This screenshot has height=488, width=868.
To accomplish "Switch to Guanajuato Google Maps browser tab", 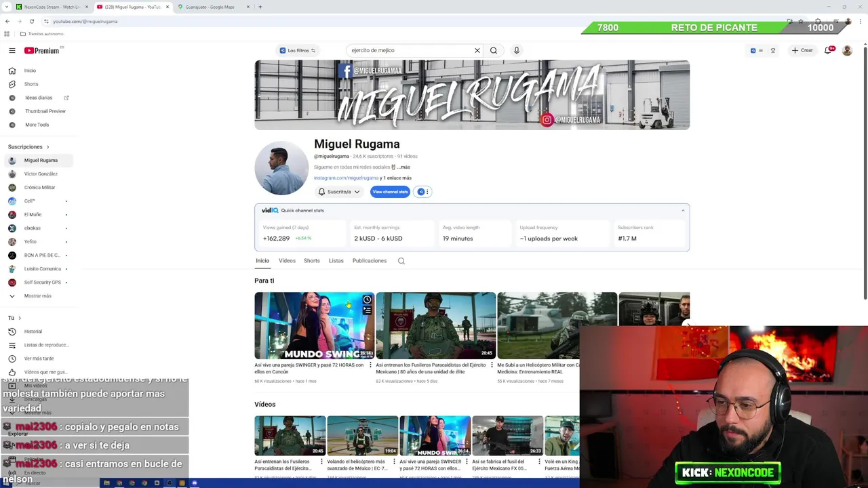I will pyautogui.click(x=213, y=7).
